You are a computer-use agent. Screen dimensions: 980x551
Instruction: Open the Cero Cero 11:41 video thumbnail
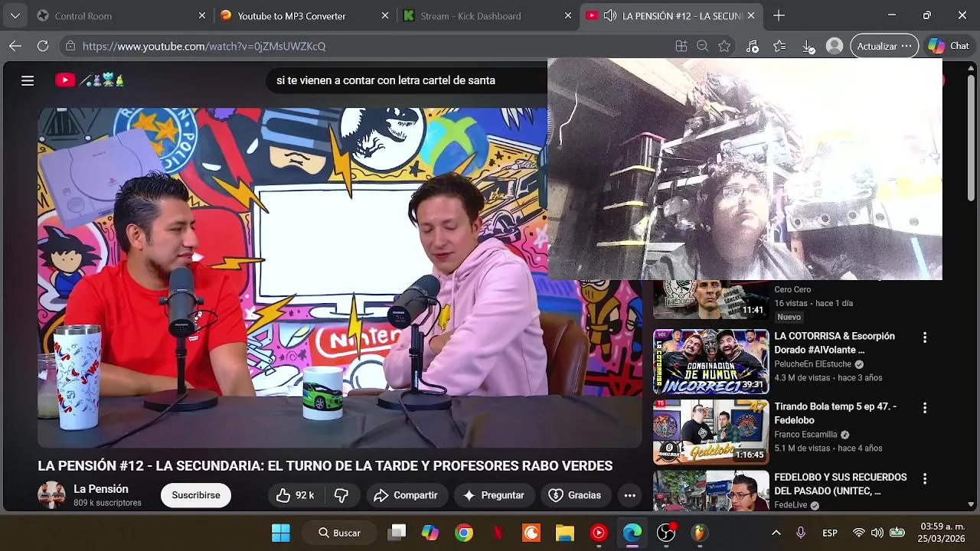coord(710,300)
